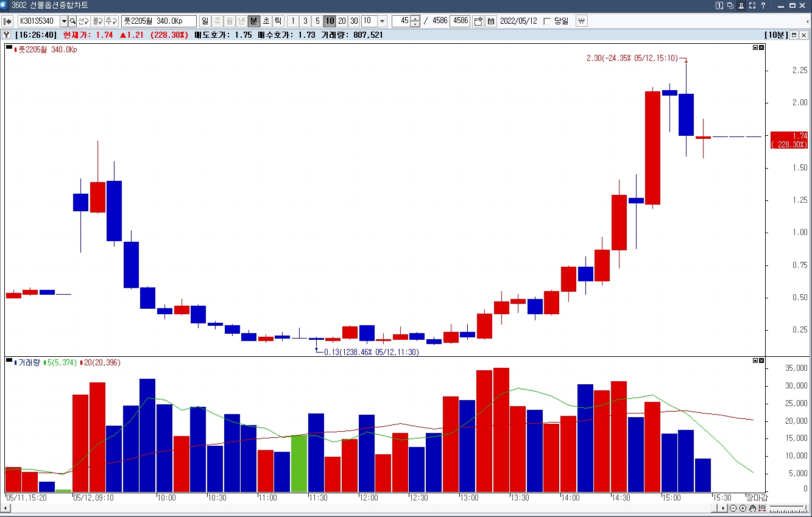Switch to 틱 tick period
812x517 pixels.
click(278, 21)
